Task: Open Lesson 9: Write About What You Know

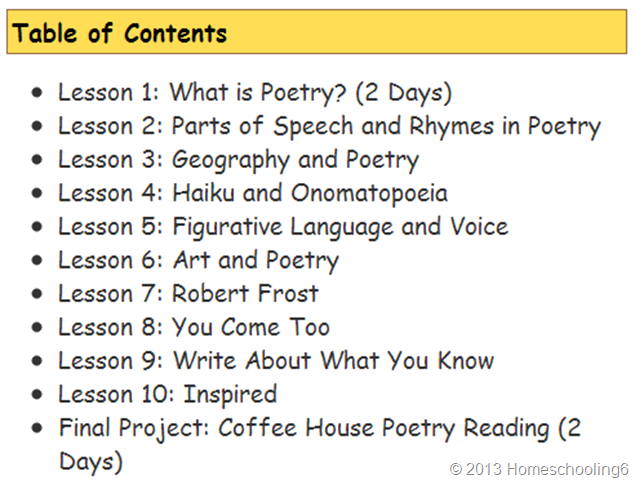Action: 276,361
